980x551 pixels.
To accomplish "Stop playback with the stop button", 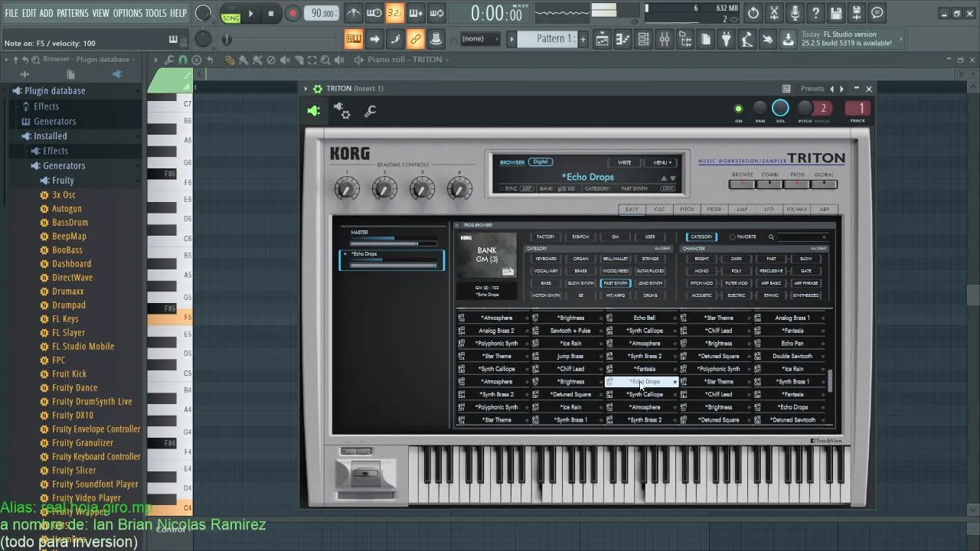I will point(270,13).
